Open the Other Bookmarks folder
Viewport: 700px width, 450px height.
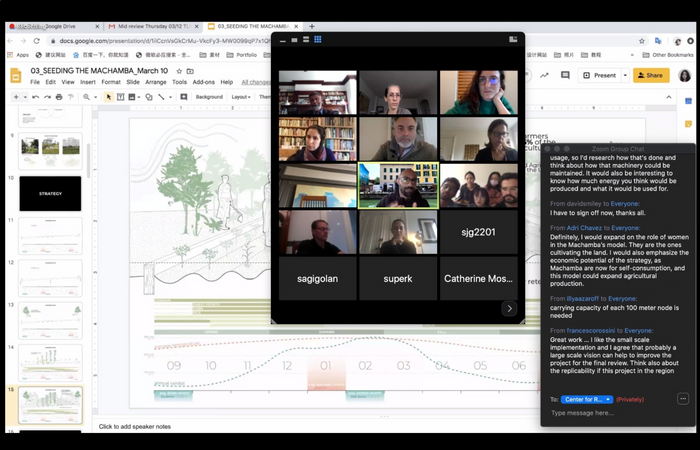click(668, 55)
